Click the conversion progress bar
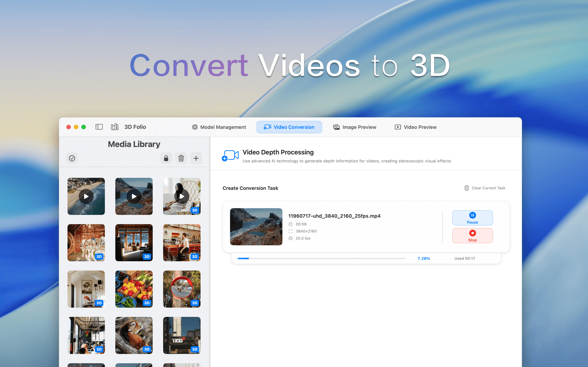The width and height of the screenshot is (588, 367). [321, 259]
